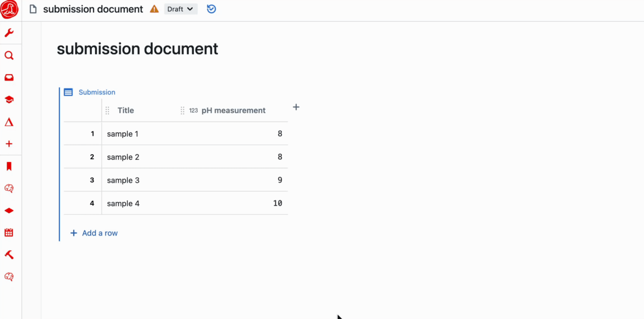Image resolution: width=644 pixels, height=319 pixels.
Task: Click the red wrench sidebar icon
Action: [9, 33]
